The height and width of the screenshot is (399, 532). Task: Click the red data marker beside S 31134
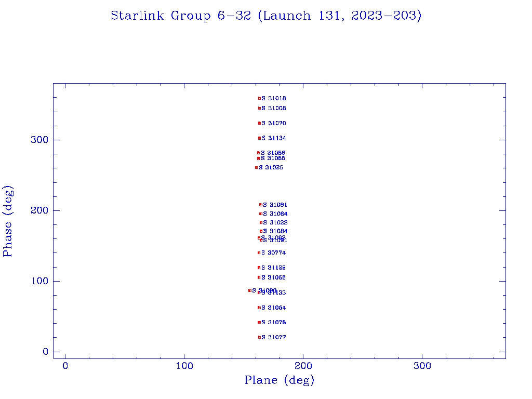click(260, 138)
